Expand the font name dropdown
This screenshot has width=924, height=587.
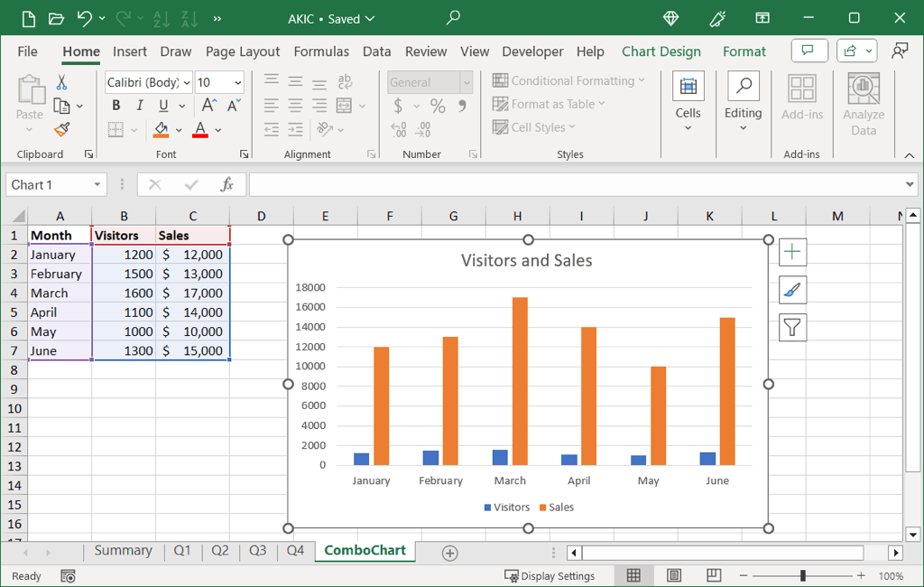(186, 83)
